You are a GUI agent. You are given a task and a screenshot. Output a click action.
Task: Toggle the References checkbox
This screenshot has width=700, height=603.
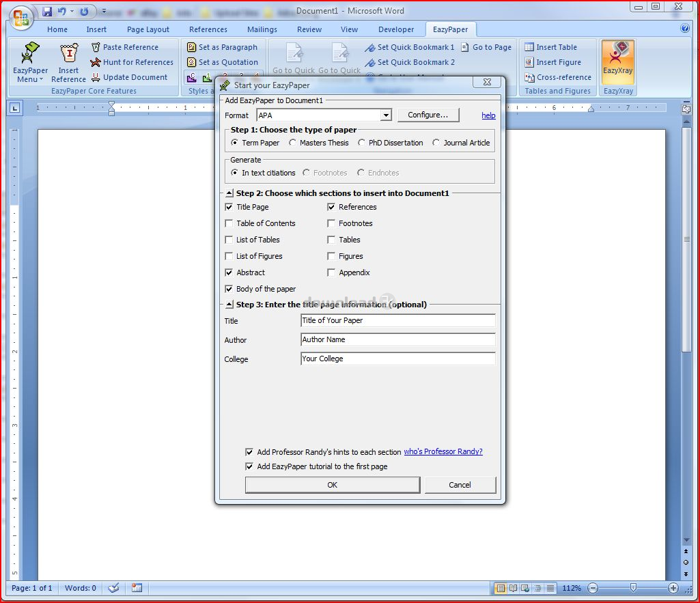point(331,207)
